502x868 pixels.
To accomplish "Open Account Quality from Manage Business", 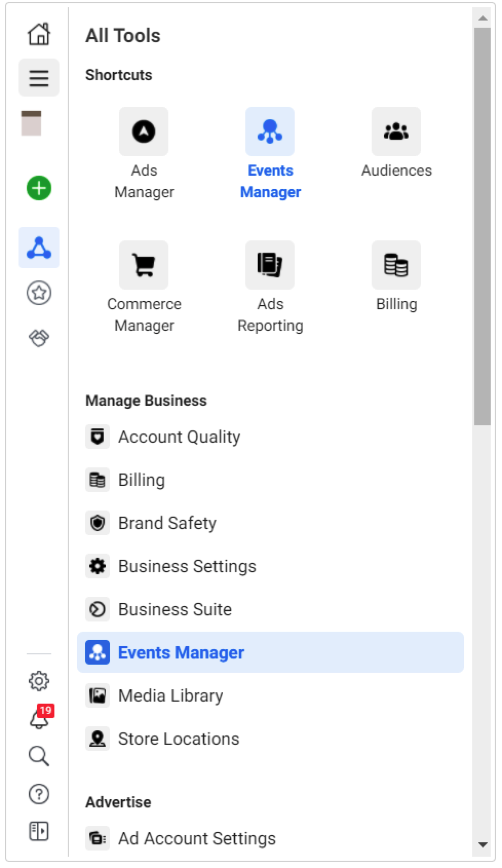I will tap(271, 437).
